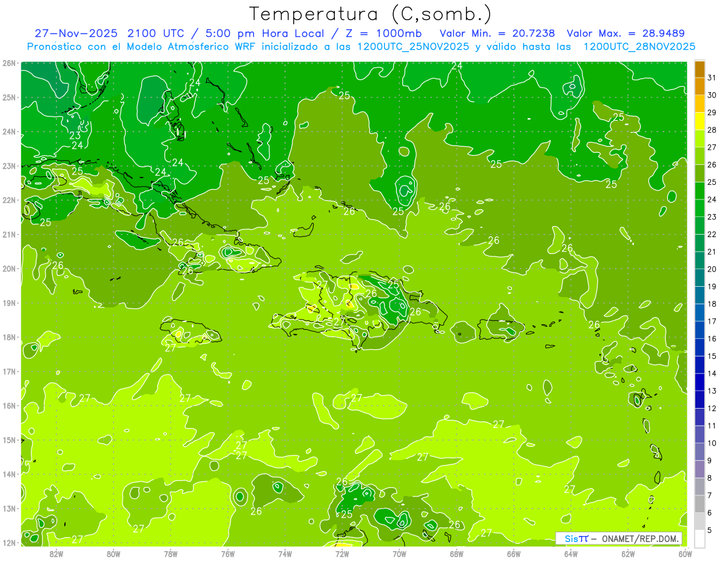The image size is (728, 562).
Task: Click the '66W' longitude axis label
Action: 514,554
